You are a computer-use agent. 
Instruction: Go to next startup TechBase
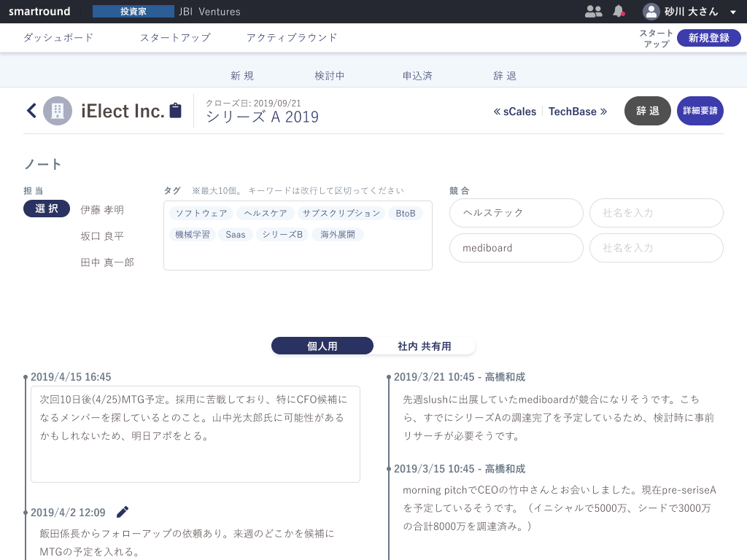tap(578, 112)
